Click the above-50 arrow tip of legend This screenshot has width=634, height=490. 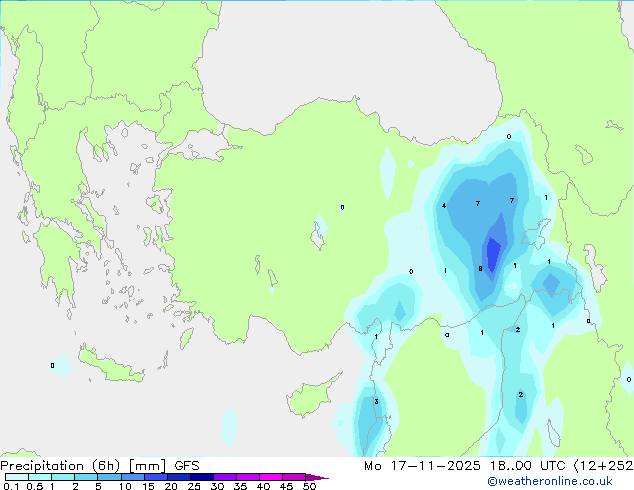point(317,477)
